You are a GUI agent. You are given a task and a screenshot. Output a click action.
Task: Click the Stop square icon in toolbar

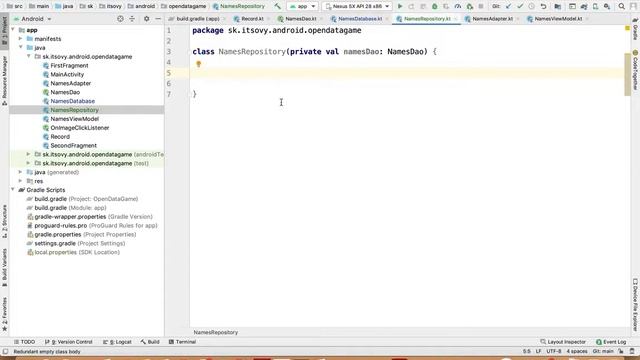tap(481, 6)
